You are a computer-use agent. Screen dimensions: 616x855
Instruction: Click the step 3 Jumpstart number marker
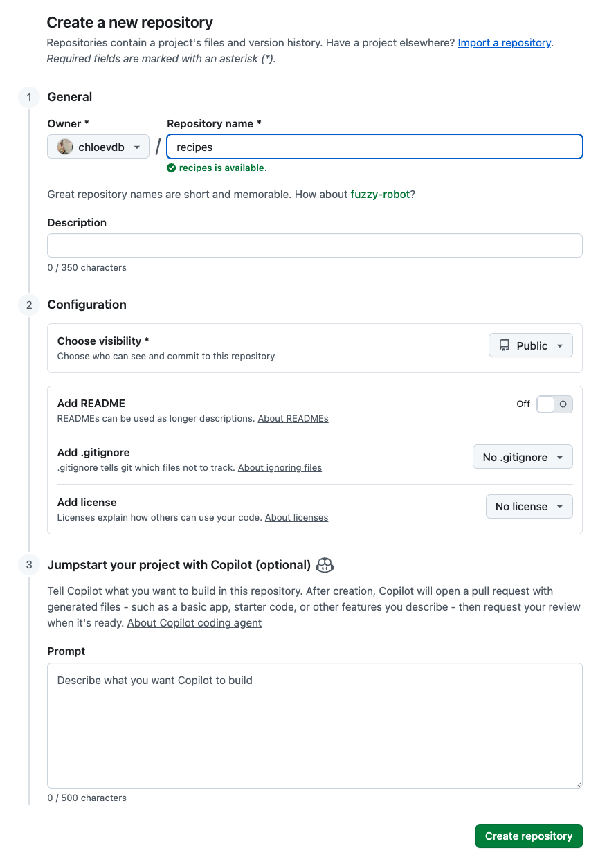tap(29, 565)
